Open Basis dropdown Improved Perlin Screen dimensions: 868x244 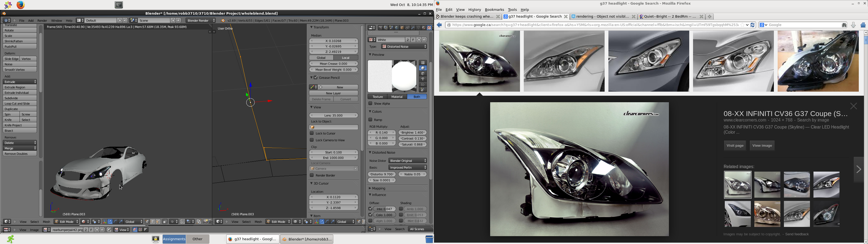[x=408, y=168]
